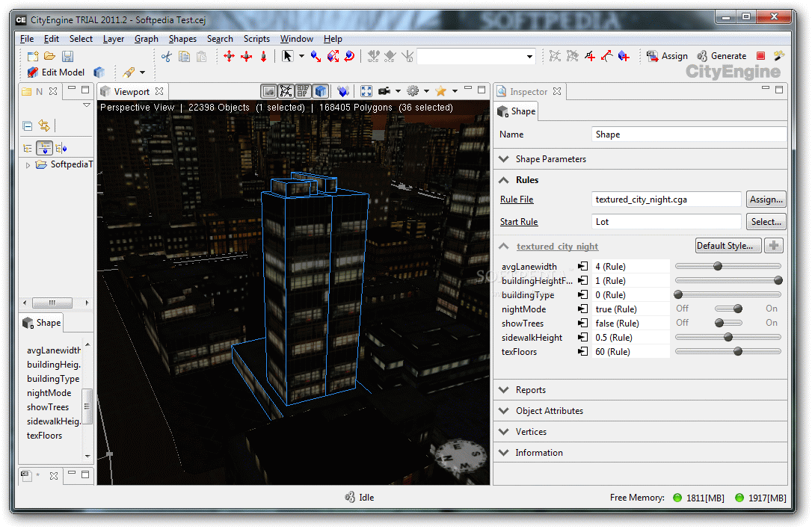This screenshot has width=812, height=529.
Task: Toggle graph networks visibility in Viewport
Action: click(286, 92)
